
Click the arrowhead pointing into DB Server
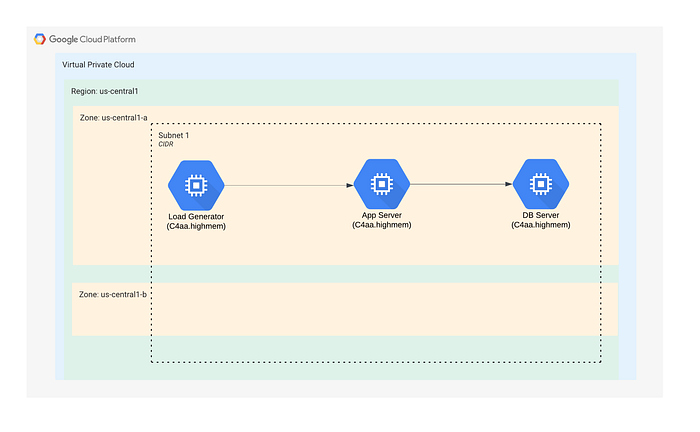pos(509,184)
